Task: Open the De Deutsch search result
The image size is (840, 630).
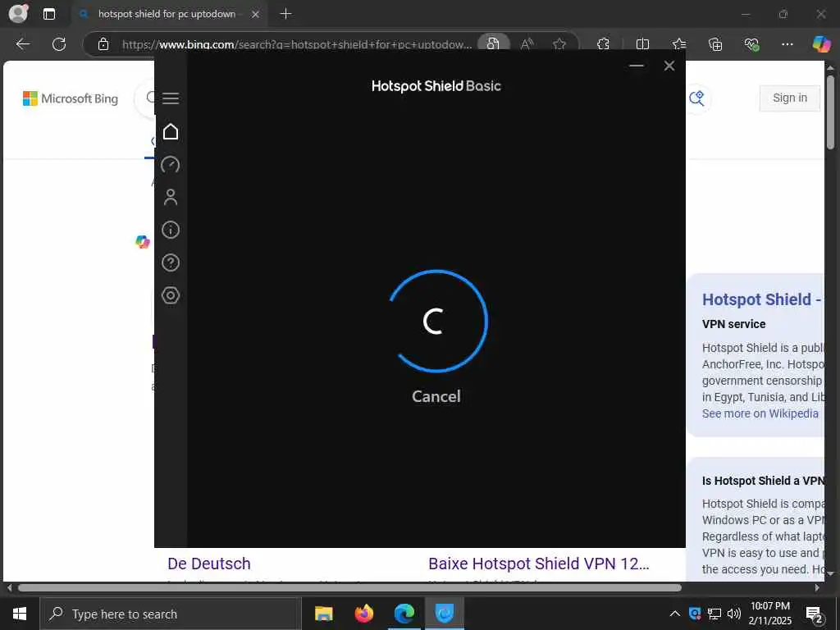Action: coord(209,564)
